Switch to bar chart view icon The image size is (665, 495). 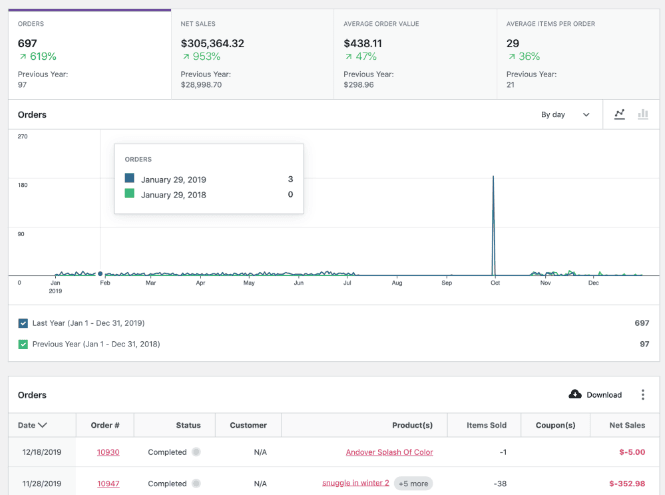point(643,114)
